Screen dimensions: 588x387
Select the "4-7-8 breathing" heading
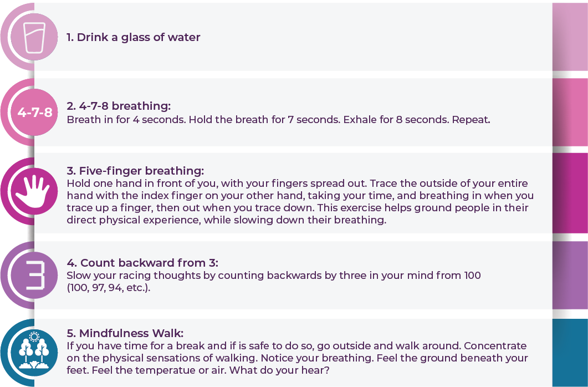119,106
